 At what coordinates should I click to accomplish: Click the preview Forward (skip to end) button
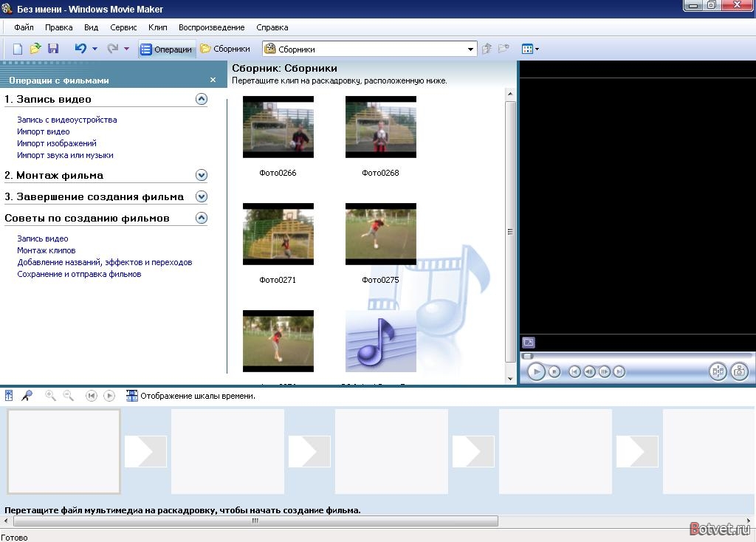coord(619,371)
